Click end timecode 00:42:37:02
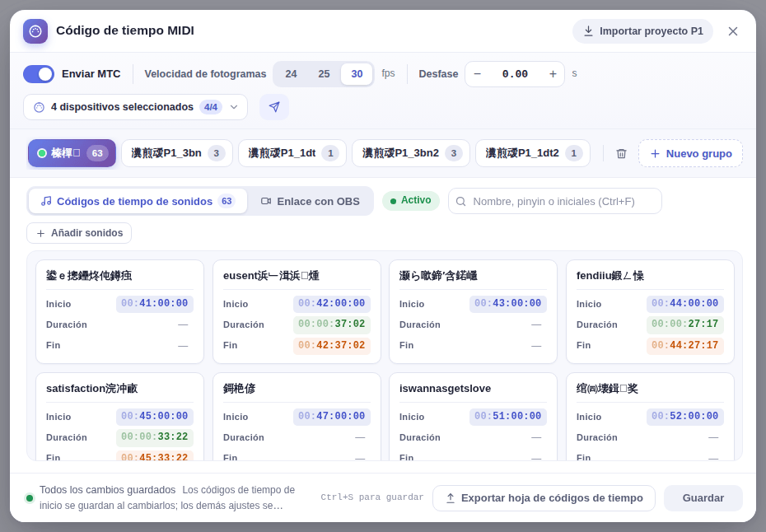Viewport: 766px width, 532px height. point(332,345)
